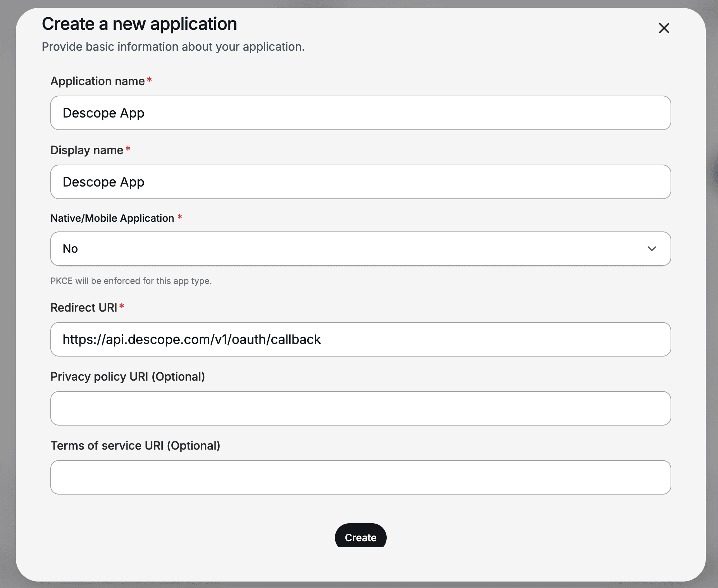The height and width of the screenshot is (588, 718).
Task: Click the 'Display name' label
Action: 87,150
